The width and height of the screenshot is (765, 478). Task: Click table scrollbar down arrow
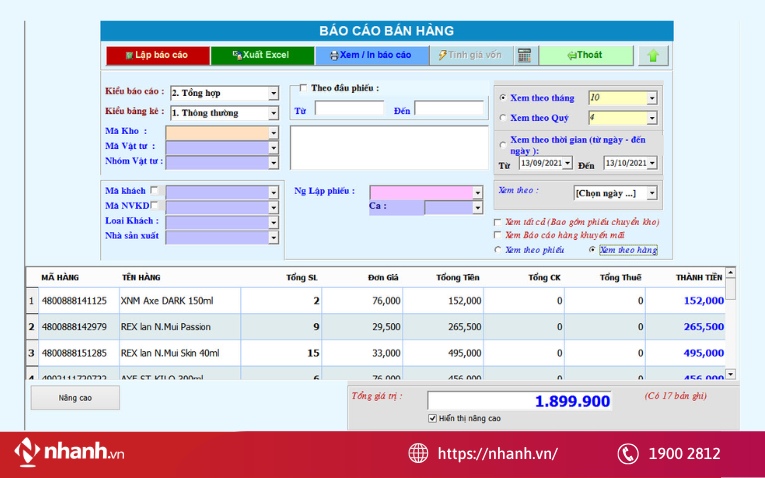click(x=730, y=375)
